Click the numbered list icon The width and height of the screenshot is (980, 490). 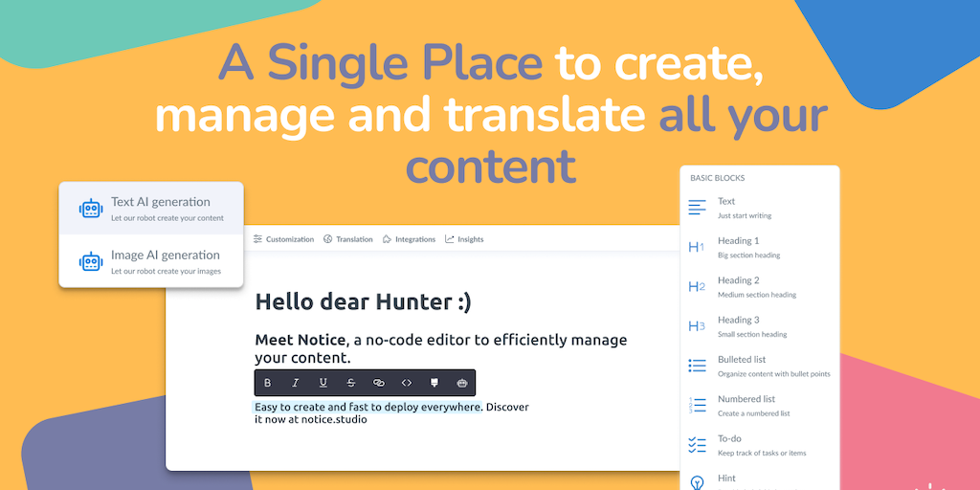697,405
